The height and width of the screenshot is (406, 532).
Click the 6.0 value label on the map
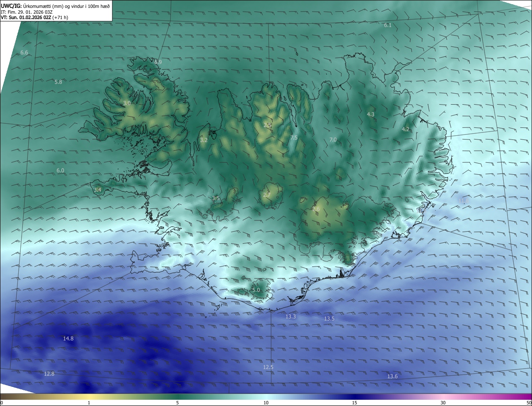60,171
